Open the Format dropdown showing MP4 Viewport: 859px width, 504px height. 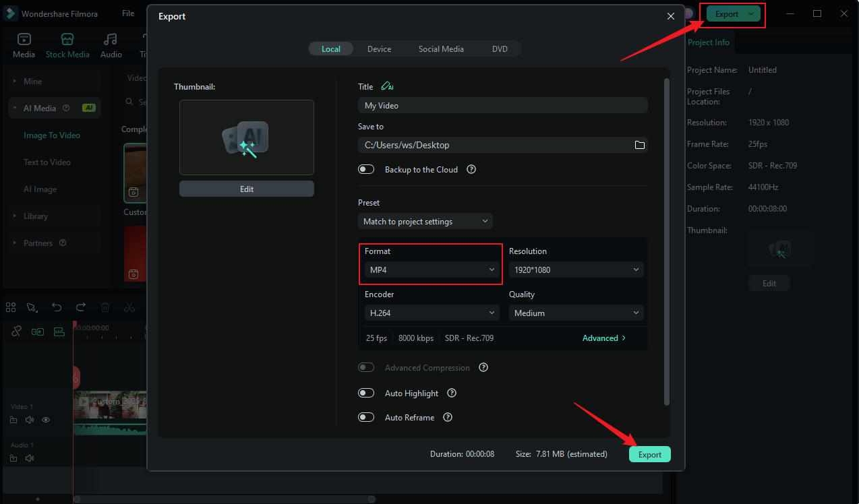[432, 270]
